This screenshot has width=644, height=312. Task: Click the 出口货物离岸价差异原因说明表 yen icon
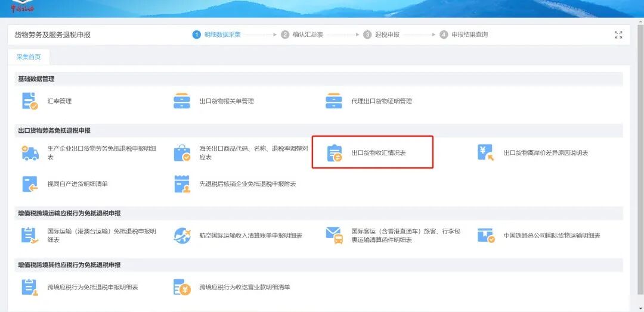click(486, 152)
